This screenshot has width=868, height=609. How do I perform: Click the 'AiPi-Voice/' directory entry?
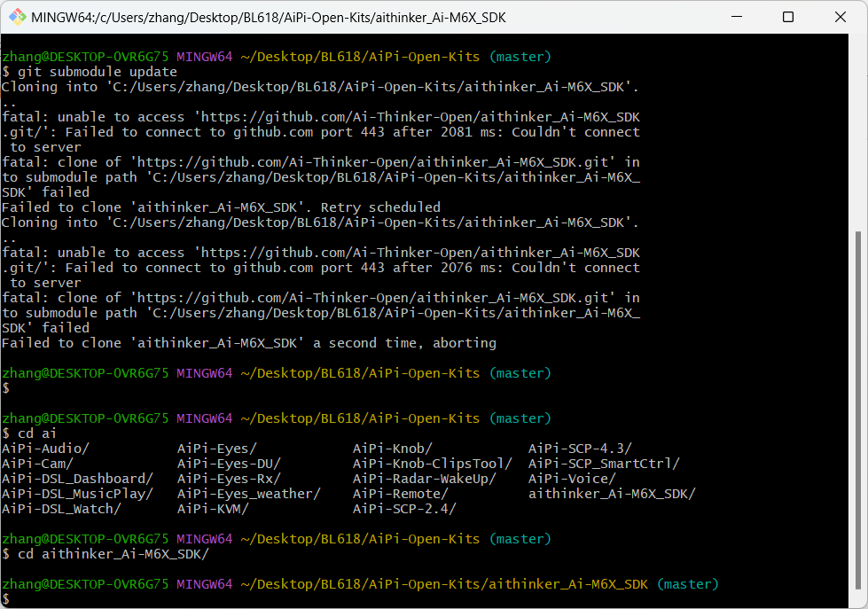click(x=572, y=479)
